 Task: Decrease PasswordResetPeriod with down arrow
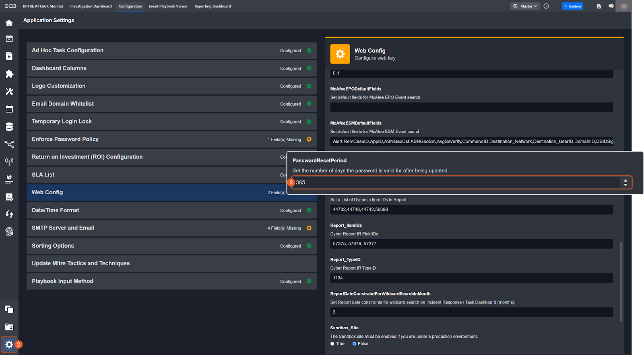click(625, 185)
